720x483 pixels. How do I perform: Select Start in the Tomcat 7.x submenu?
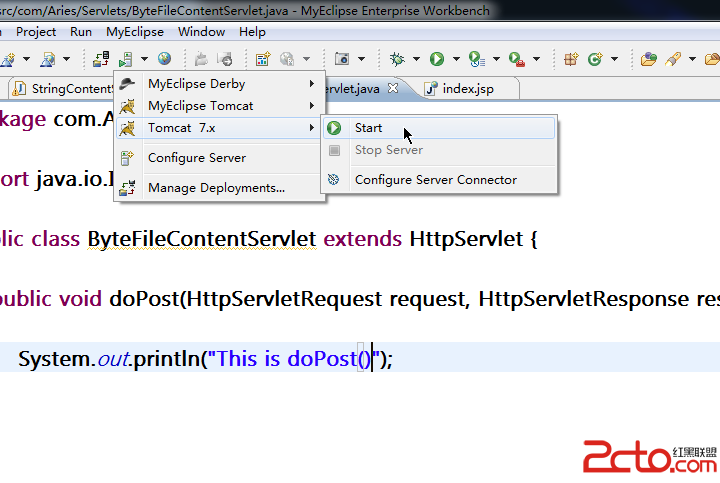coord(439,128)
